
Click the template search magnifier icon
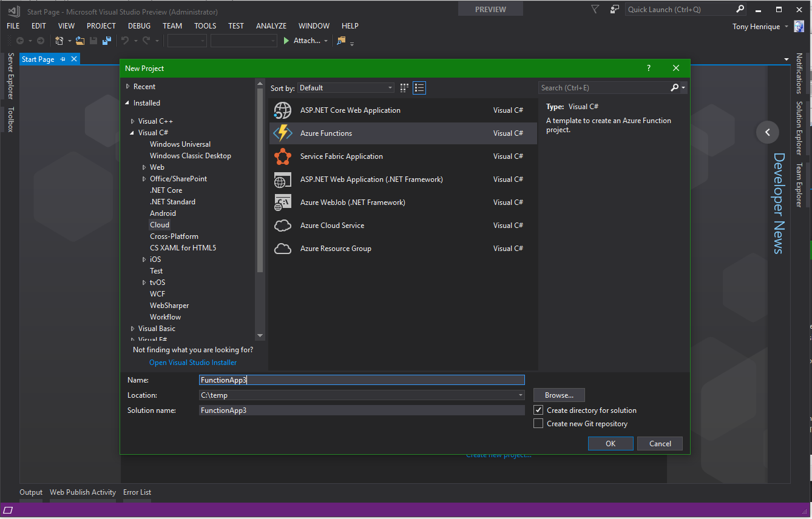tap(674, 88)
